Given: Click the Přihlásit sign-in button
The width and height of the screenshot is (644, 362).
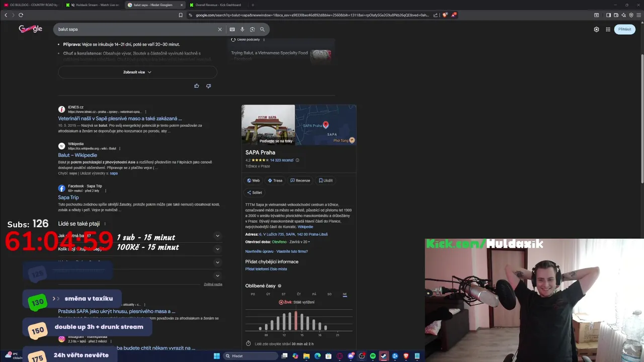Looking at the screenshot, I should (x=625, y=29).
